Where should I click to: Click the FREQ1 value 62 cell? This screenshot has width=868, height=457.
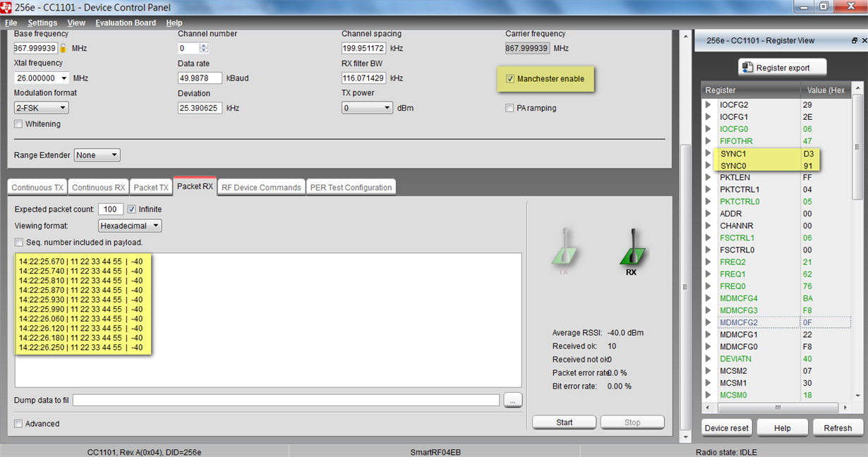pos(808,274)
